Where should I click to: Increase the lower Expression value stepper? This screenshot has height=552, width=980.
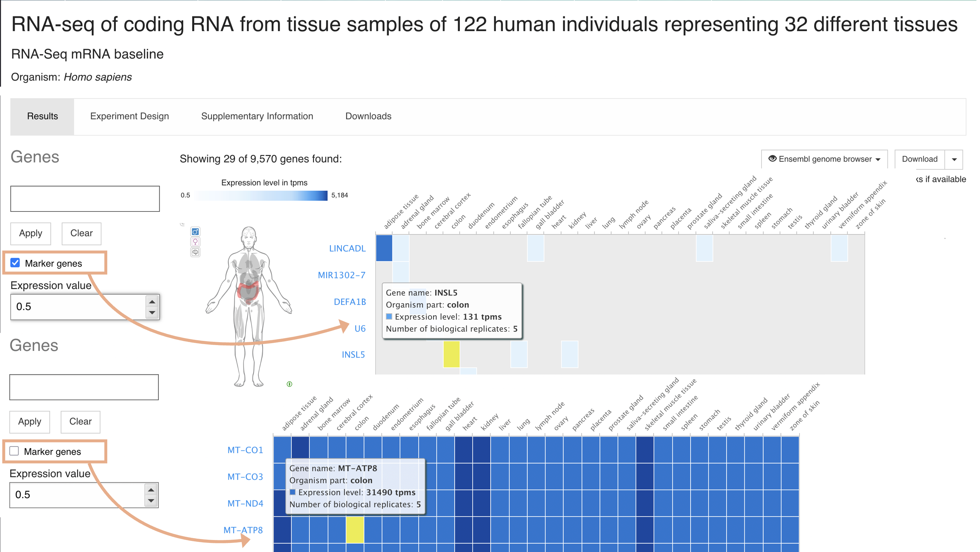151,490
